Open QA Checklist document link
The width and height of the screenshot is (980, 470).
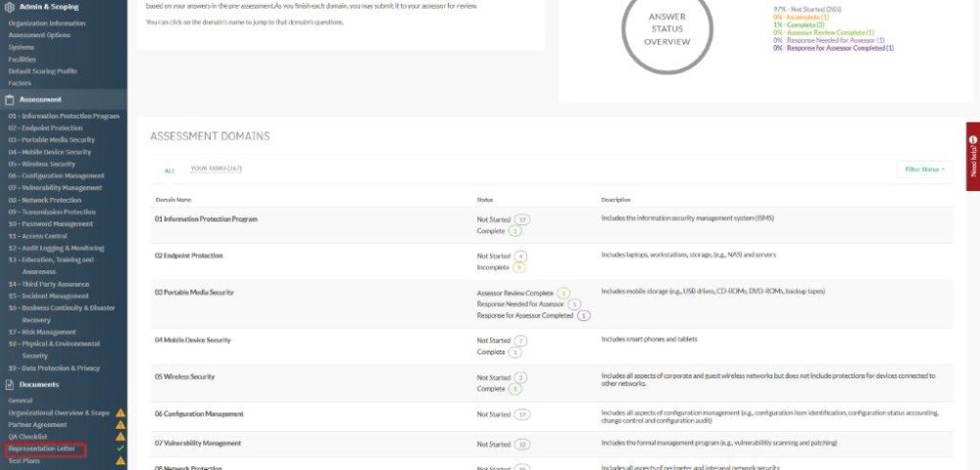coord(27,437)
